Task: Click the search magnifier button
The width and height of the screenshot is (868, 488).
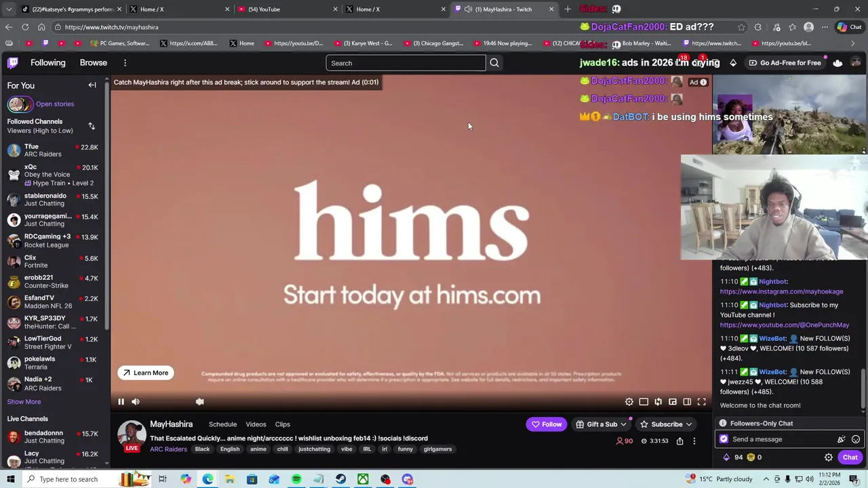Action: pos(494,63)
